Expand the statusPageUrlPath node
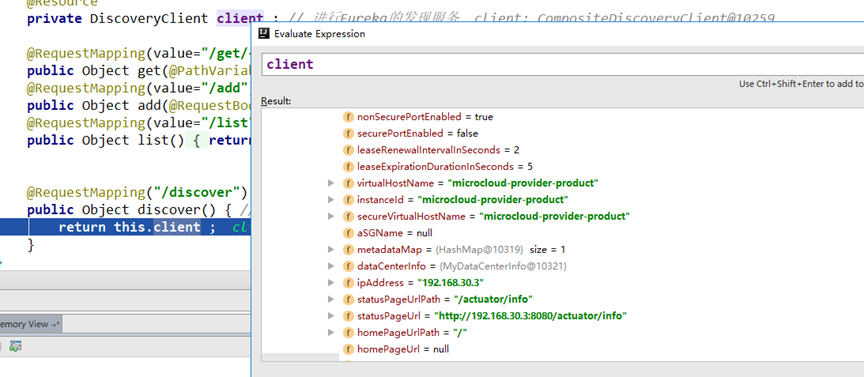864x377 pixels. [x=331, y=299]
